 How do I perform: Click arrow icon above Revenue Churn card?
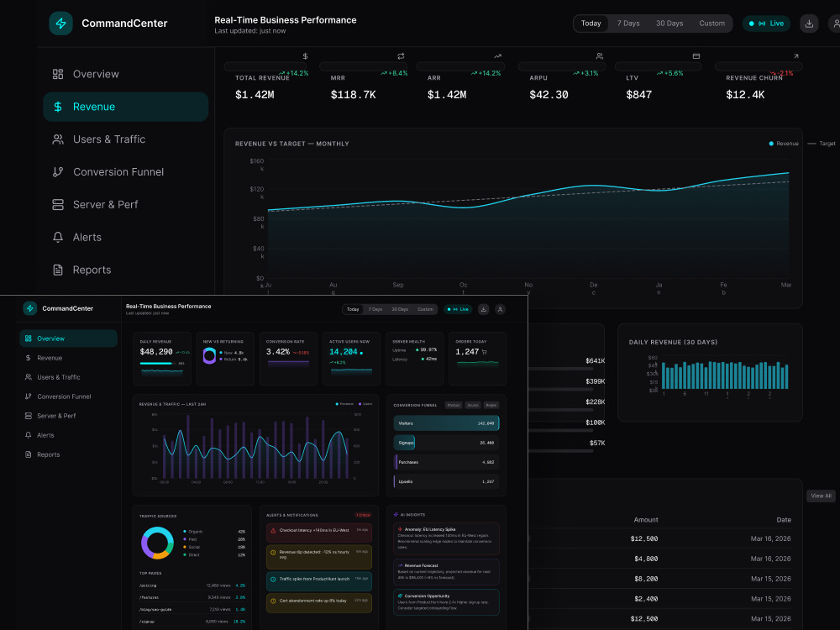point(796,56)
